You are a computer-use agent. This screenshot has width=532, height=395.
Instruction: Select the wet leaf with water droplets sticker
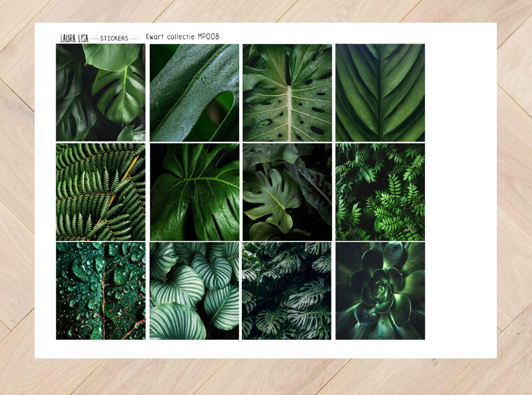194,93
